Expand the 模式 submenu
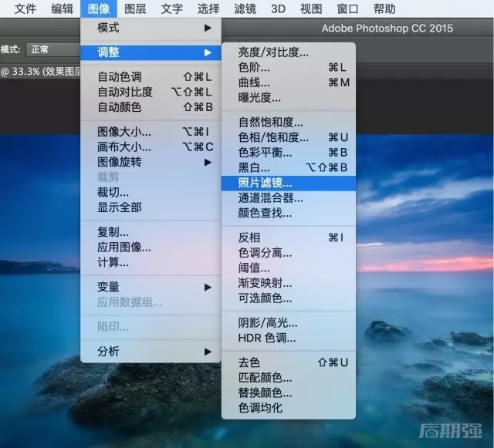494x448 pixels. (x=151, y=28)
